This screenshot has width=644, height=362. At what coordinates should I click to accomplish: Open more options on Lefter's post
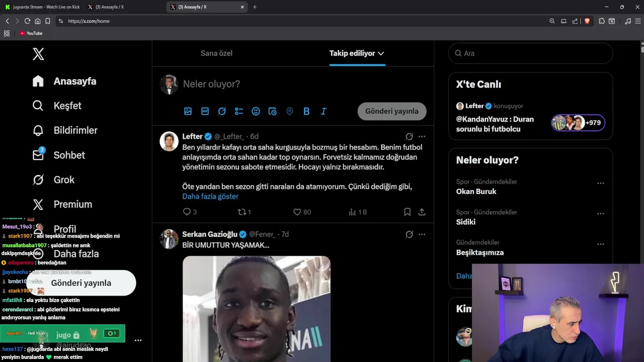422,136
